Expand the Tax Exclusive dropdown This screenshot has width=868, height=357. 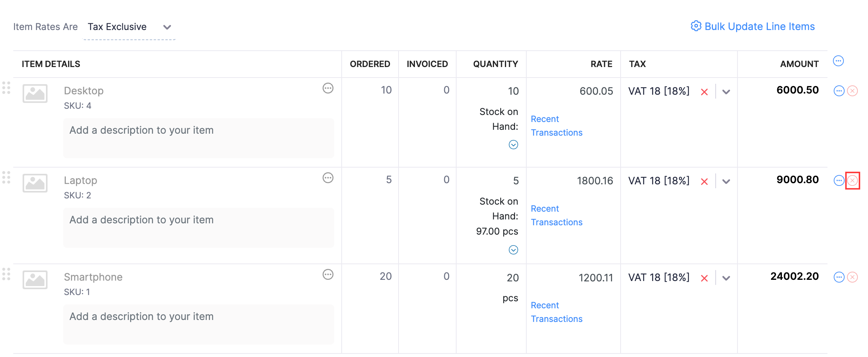(x=167, y=27)
